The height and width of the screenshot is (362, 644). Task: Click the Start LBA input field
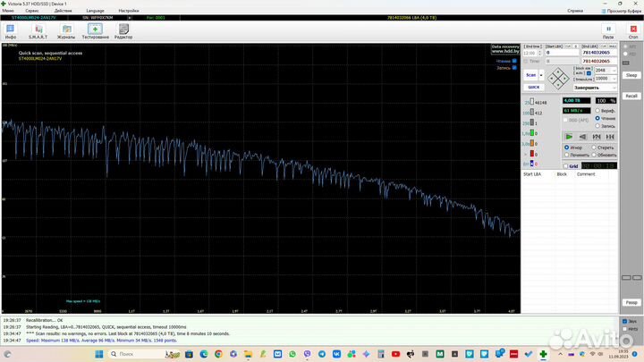coord(561,53)
